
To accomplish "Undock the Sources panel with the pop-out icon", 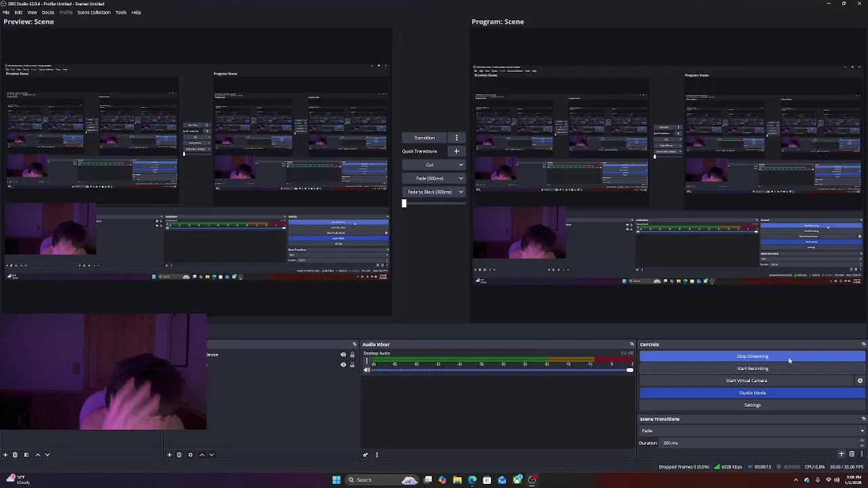I will [354, 344].
